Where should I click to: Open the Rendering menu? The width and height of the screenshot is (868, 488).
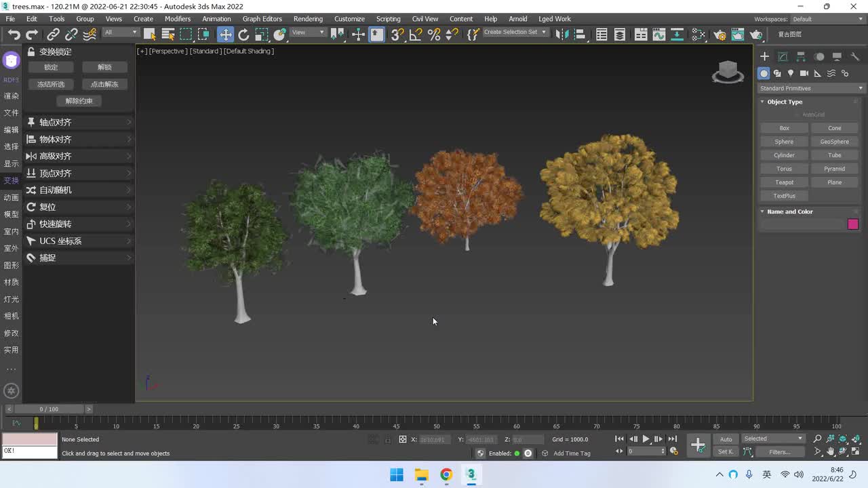[308, 19]
